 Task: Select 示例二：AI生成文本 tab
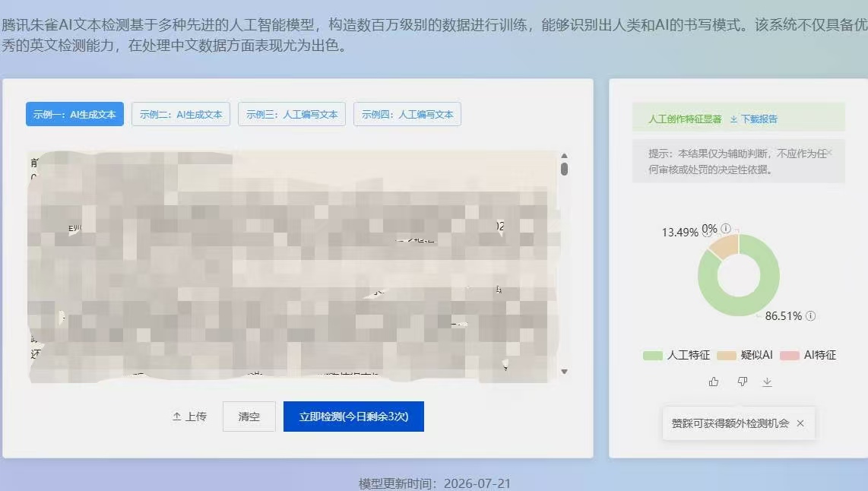click(181, 114)
